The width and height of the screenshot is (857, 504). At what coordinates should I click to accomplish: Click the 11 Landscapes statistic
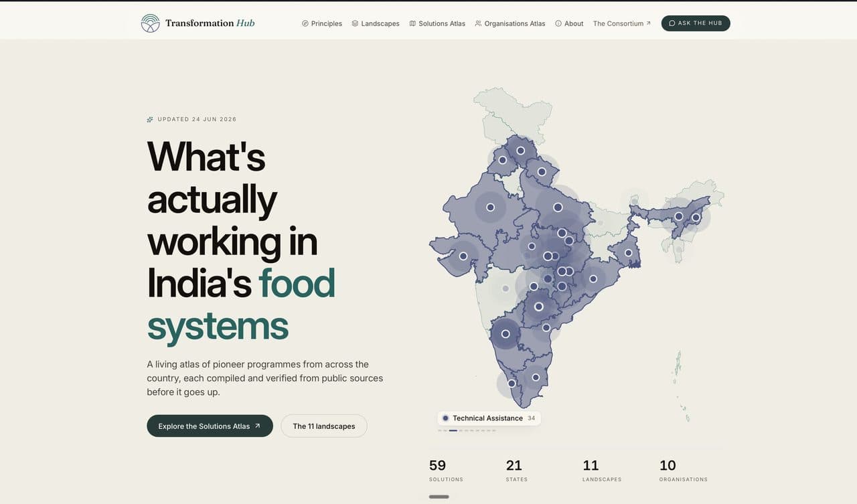tap(602, 470)
